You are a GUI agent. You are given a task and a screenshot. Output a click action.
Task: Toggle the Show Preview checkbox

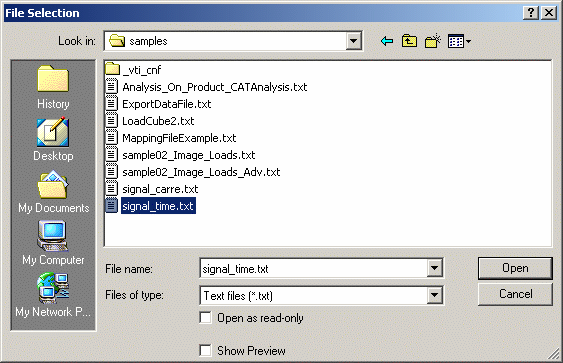point(205,350)
